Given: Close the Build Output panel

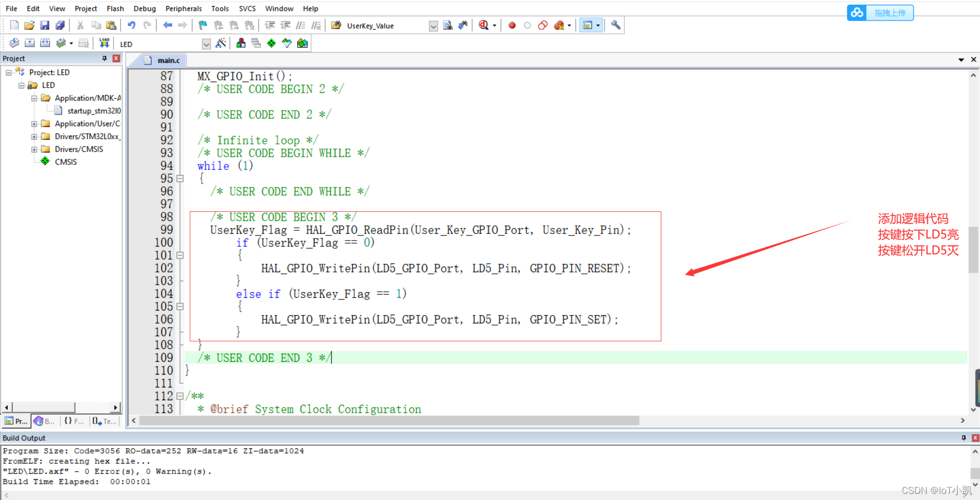Looking at the screenshot, I should (975, 438).
